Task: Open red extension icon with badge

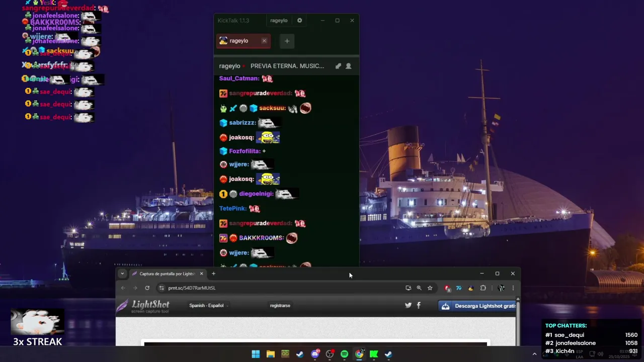Action: (x=447, y=288)
